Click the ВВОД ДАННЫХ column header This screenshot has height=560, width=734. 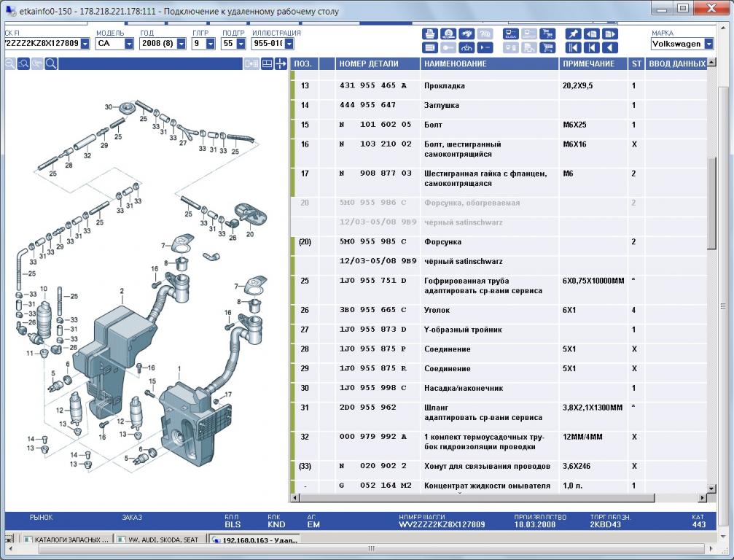coord(676,63)
